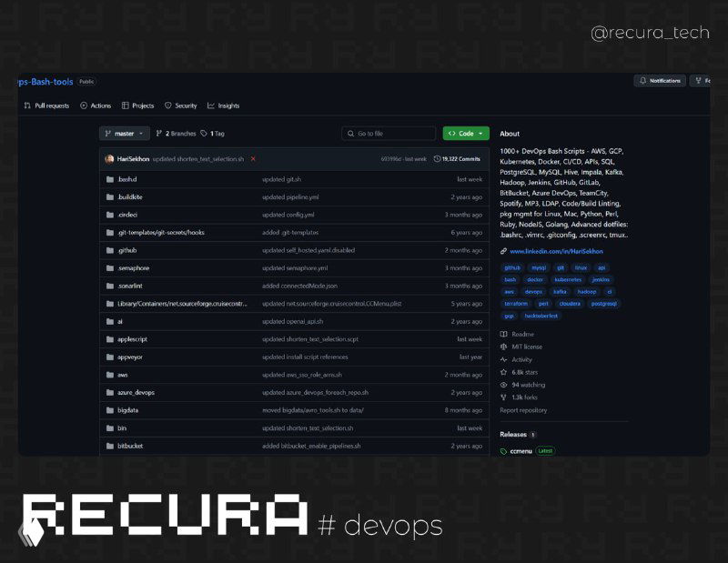Click the forks icon link
The width and height of the screenshot is (728, 563).
coord(502,397)
